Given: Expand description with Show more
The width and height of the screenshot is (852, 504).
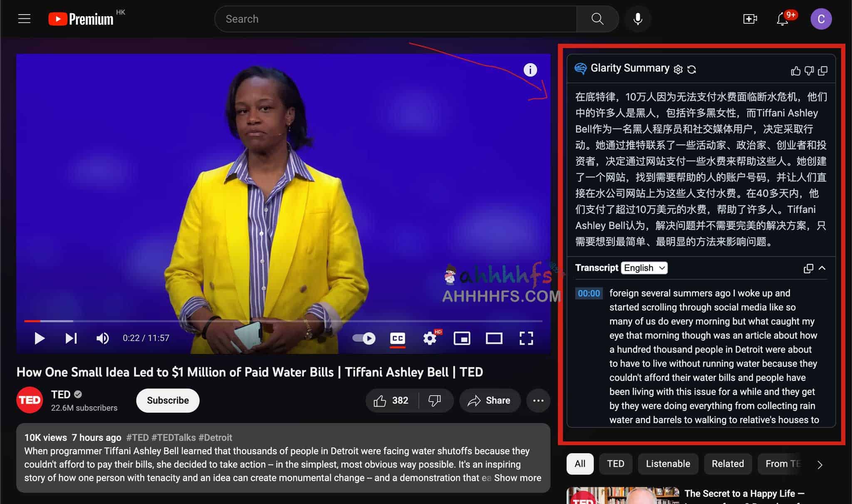Looking at the screenshot, I should pos(518,478).
